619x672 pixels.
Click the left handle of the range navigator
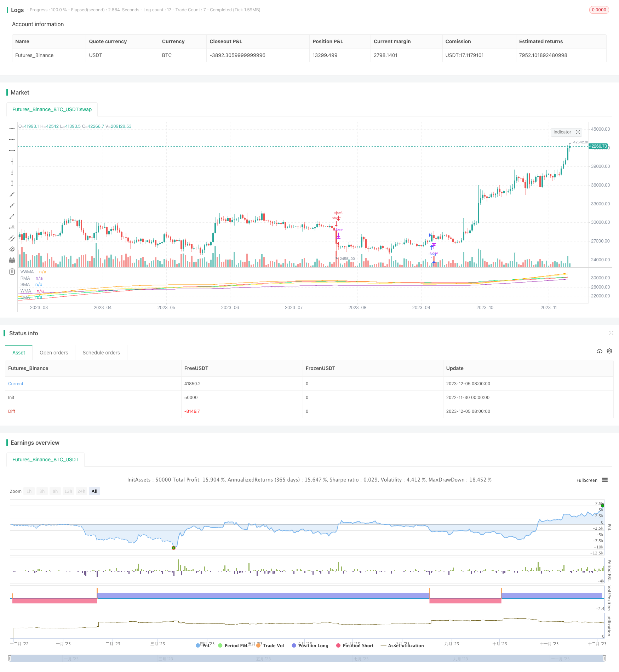(10, 659)
